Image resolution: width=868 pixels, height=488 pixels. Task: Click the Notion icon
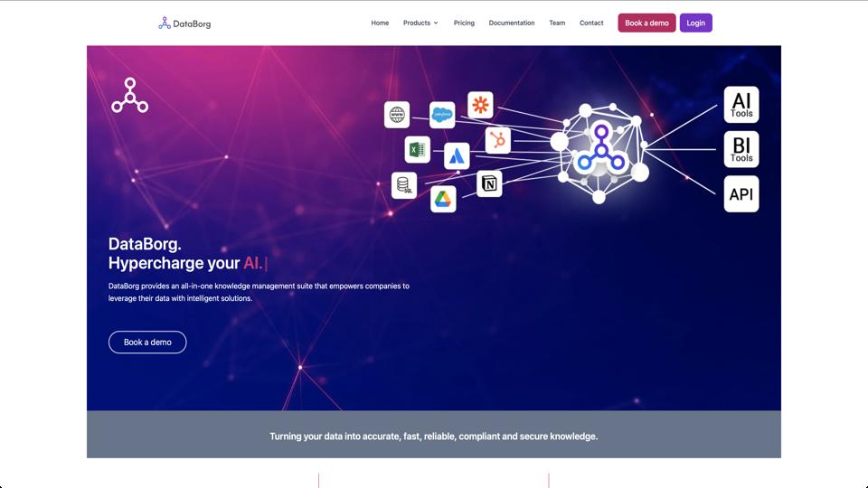click(489, 183)
